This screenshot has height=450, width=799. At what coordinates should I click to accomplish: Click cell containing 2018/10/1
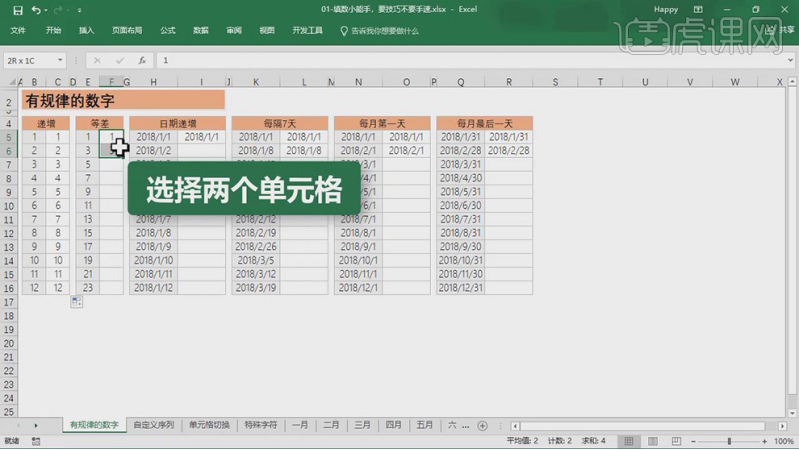(358, 260)
